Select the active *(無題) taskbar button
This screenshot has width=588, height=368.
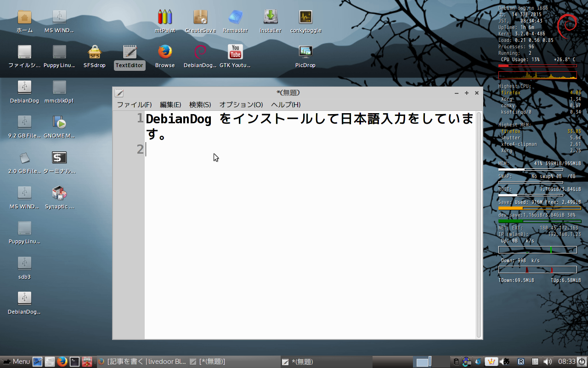326,362
